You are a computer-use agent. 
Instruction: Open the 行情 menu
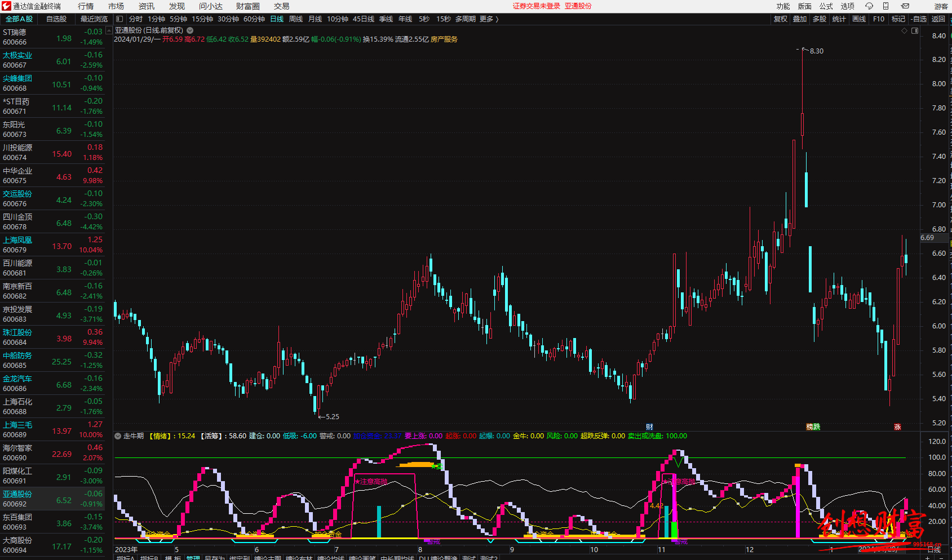(x=86, y=6)
